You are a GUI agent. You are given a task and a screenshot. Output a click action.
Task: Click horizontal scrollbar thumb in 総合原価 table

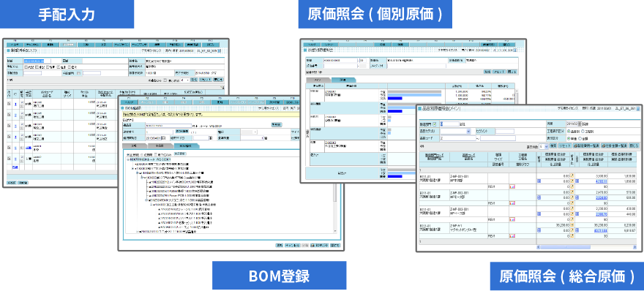[566, 247]
